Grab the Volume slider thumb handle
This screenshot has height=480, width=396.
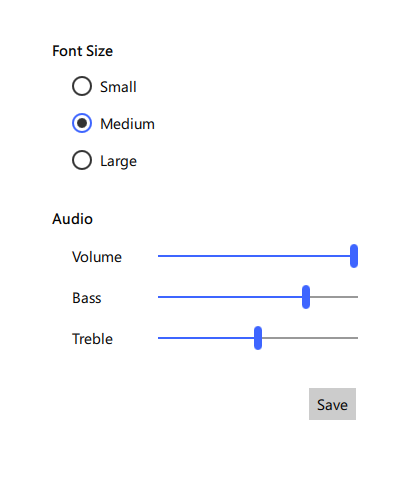tap(354, 256)
